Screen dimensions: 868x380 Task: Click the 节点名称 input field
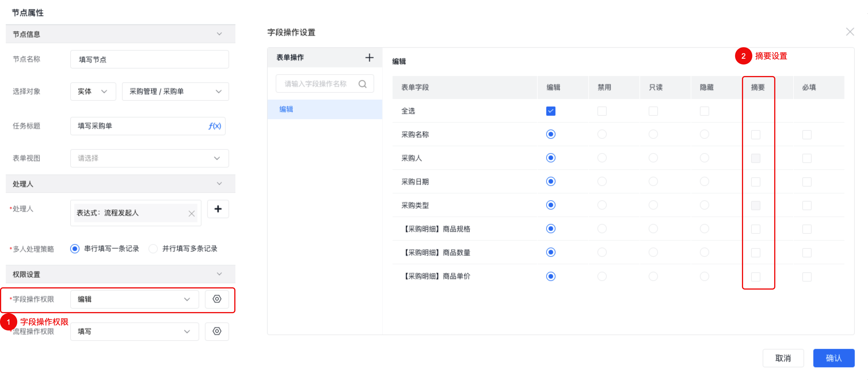149,59
